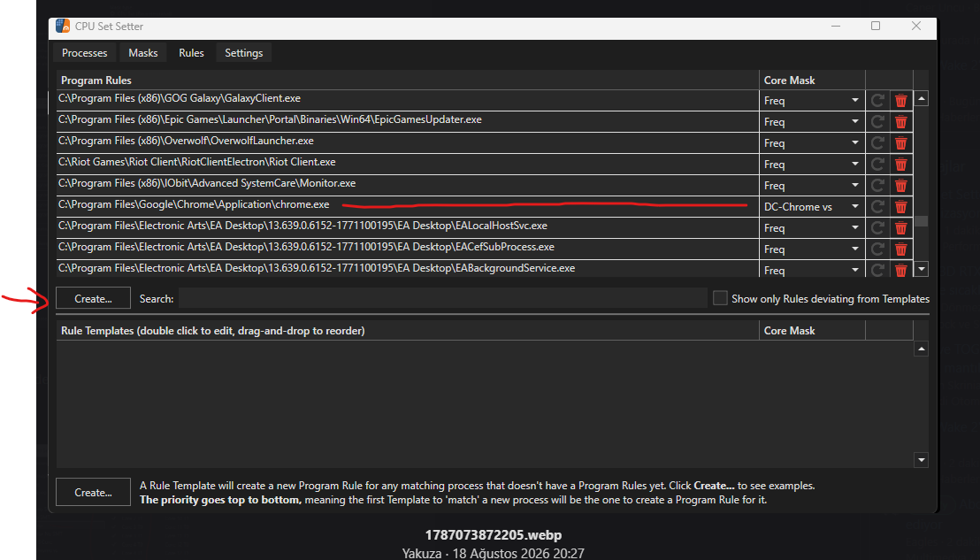Minimize the CPU Set Setter window
The width and height of the screenshot is (980, 560).
(x=836, y=27)
